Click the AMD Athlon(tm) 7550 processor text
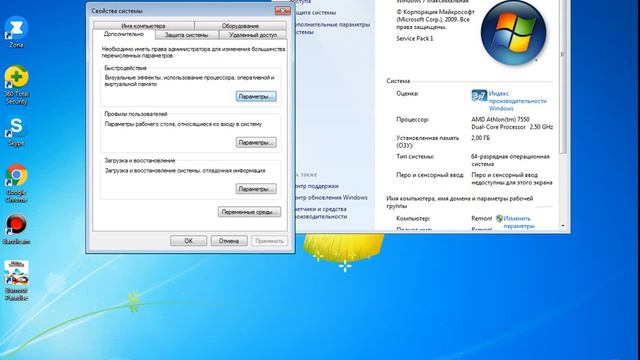The width and height of the screenshot is (640, 360). click(x=512, y=123)
